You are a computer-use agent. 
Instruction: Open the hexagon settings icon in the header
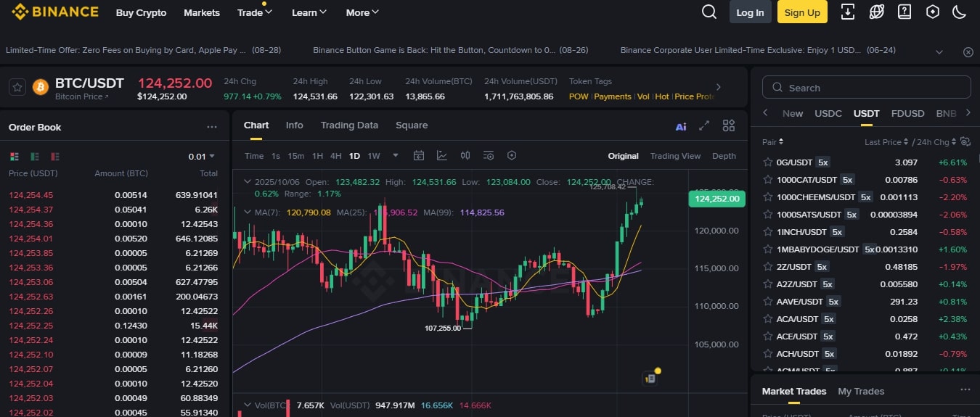[933, 12]
